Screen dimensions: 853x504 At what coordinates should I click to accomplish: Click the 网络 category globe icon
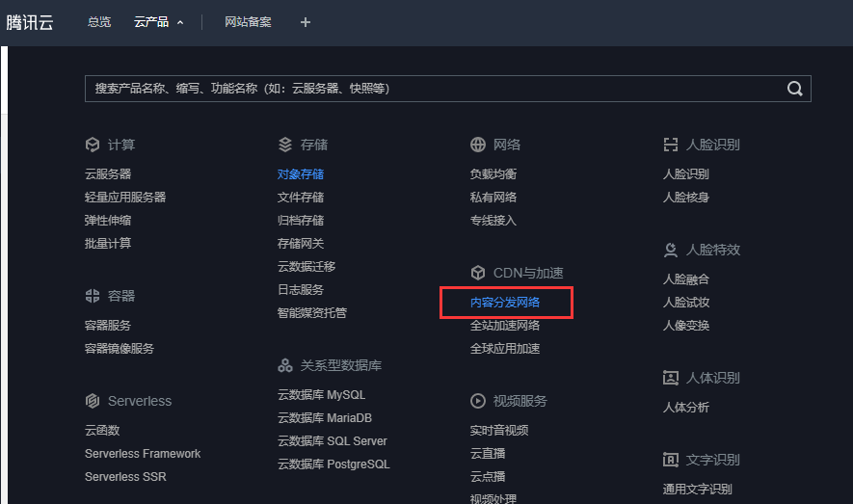tap(478, 145)
